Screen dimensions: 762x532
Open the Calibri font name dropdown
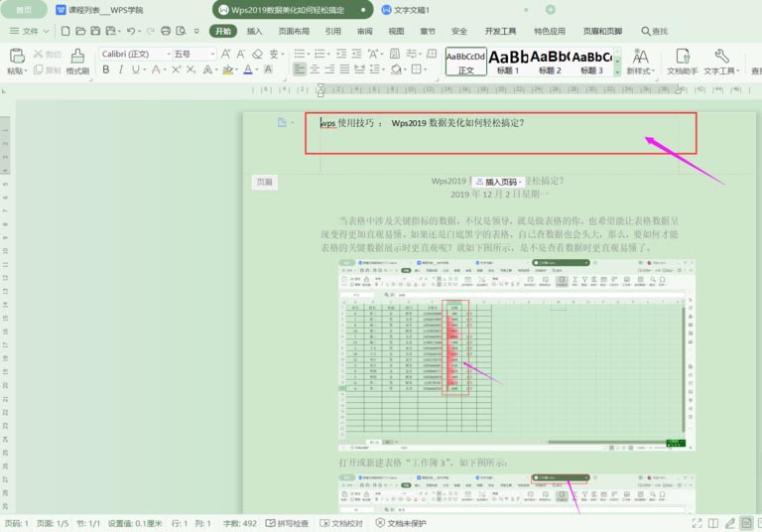[169, 54]
